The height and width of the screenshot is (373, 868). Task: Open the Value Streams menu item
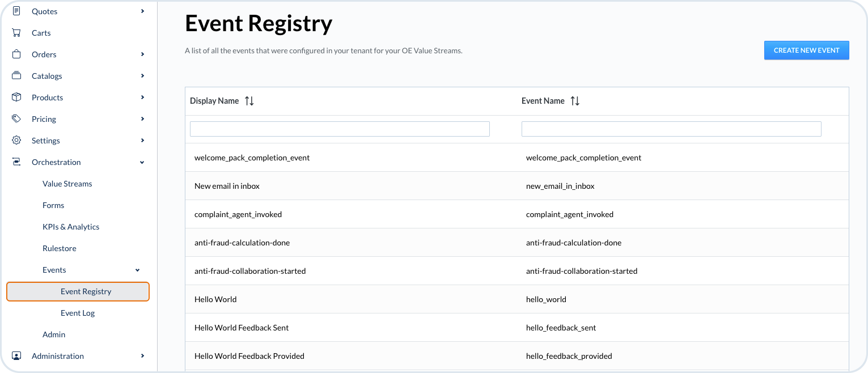coord(67,184)
